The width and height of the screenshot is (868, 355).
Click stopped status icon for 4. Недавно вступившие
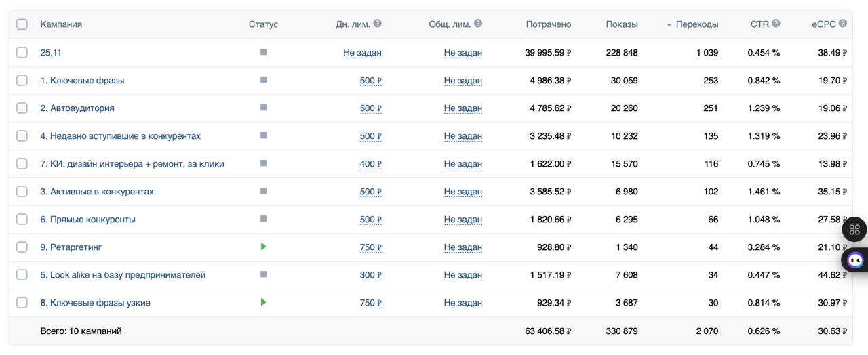click(263, 135)
